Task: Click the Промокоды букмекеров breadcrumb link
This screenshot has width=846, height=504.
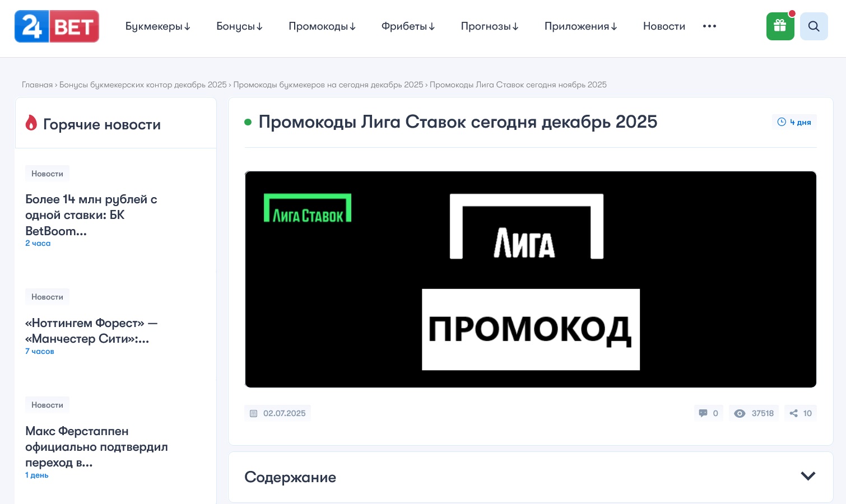Action: tap(328, 85)
